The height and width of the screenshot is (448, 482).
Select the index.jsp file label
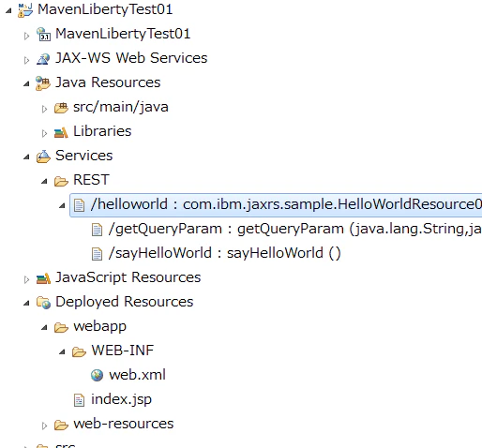[121, 399]
